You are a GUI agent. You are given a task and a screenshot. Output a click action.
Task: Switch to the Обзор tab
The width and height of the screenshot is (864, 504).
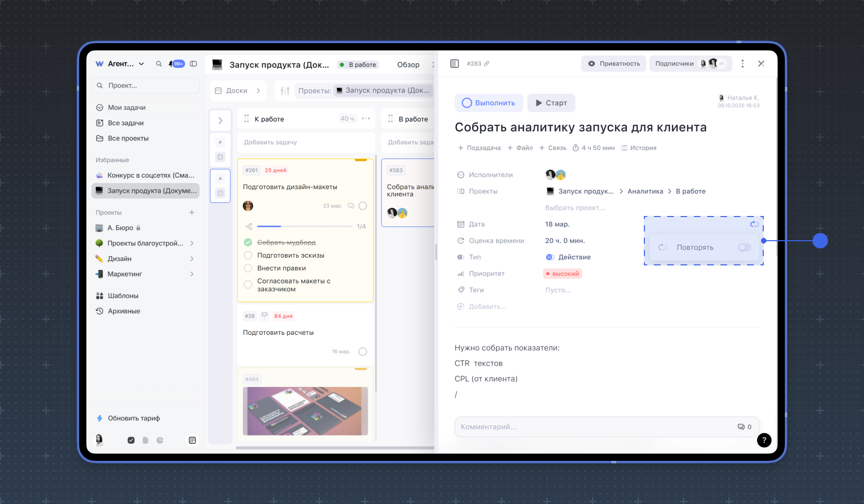pyautogui.click(x=408, y=65)
